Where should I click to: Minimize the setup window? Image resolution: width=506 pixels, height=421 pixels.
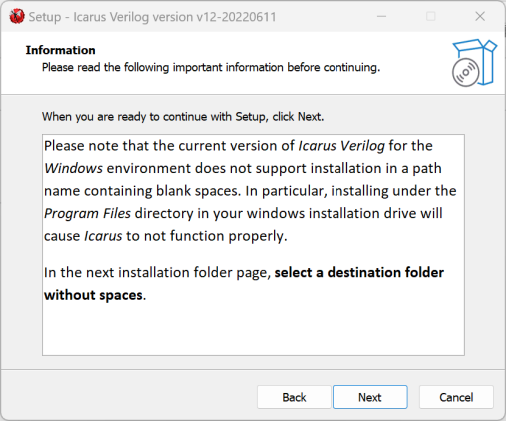point(381,16)
